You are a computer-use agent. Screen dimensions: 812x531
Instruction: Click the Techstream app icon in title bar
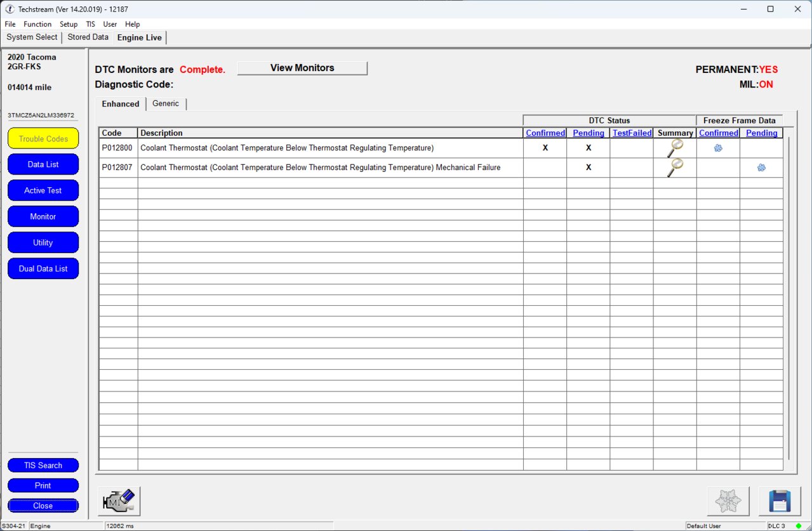pos(10,9)
